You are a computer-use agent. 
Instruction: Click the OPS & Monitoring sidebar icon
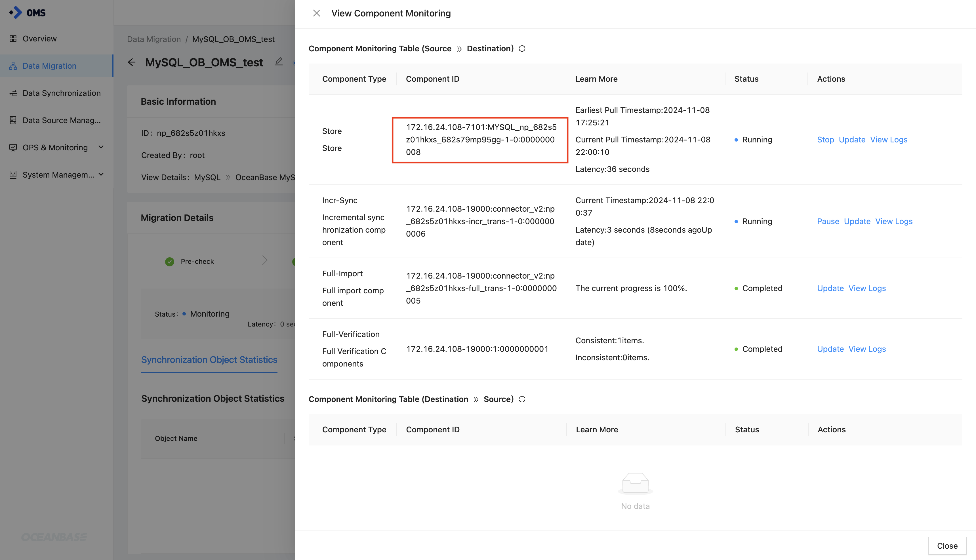pos(13,148)
